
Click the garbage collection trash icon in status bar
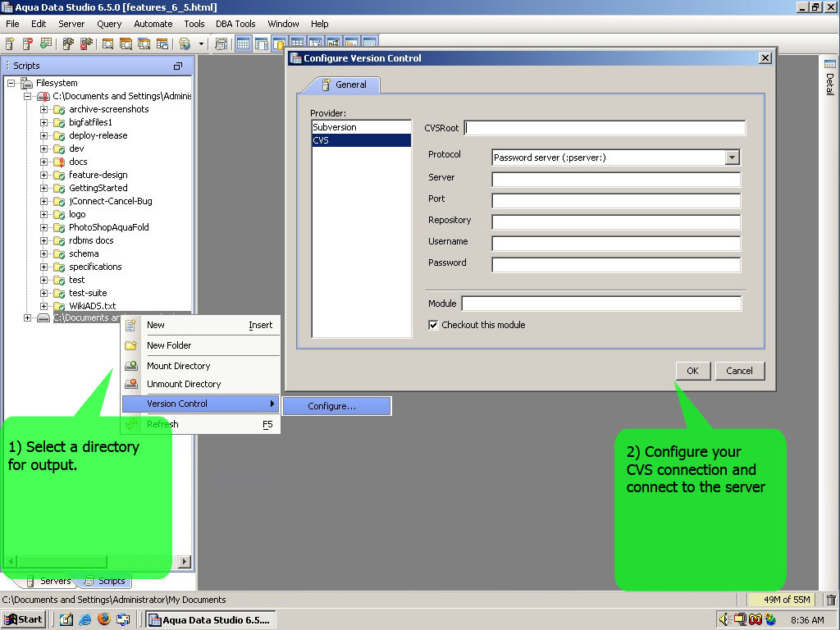[831, 600]
